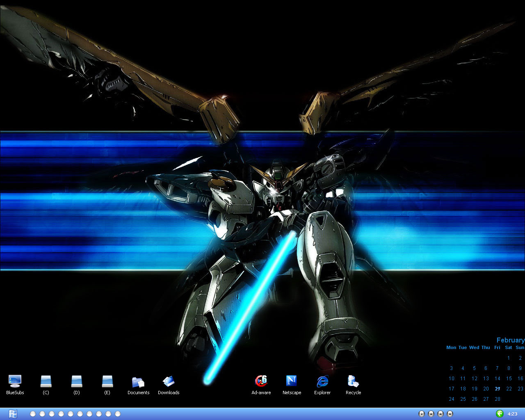The height and width of the screenshot is (420, 525).
Task: Select date 10 in February calendar
Action: (x=451, y=379)
